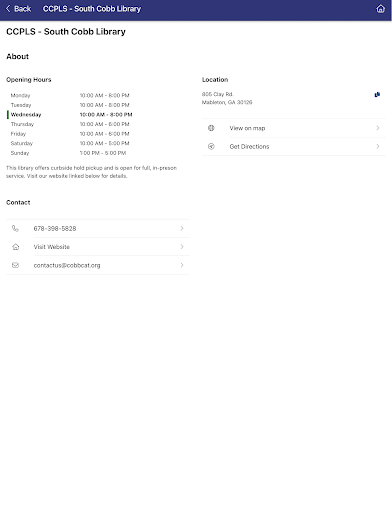Viewport: 392px width, 512px height.
Task: Click Mableton, GA 30126 text
Action: 227,102
